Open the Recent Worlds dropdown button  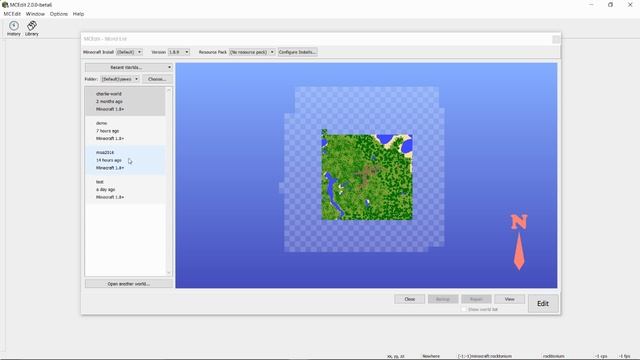129,67
